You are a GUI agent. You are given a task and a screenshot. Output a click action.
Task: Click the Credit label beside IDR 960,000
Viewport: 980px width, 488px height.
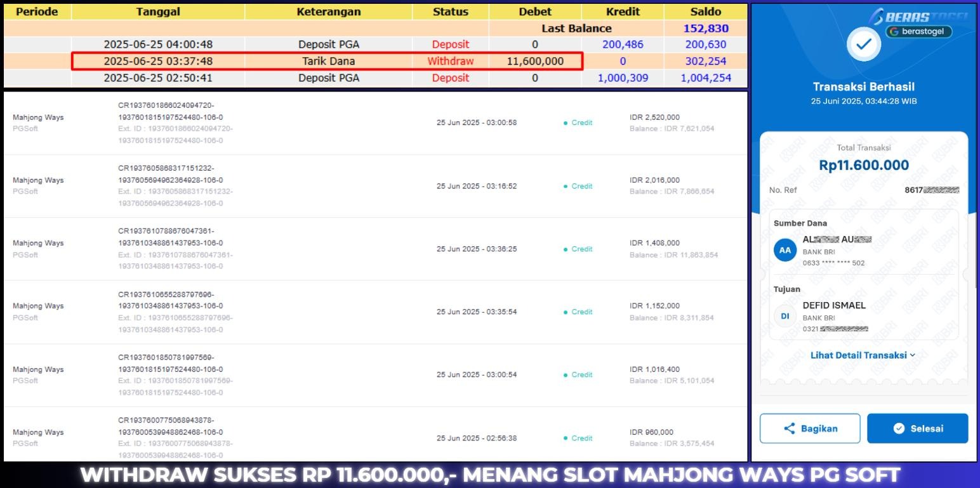tap(581, 438)
